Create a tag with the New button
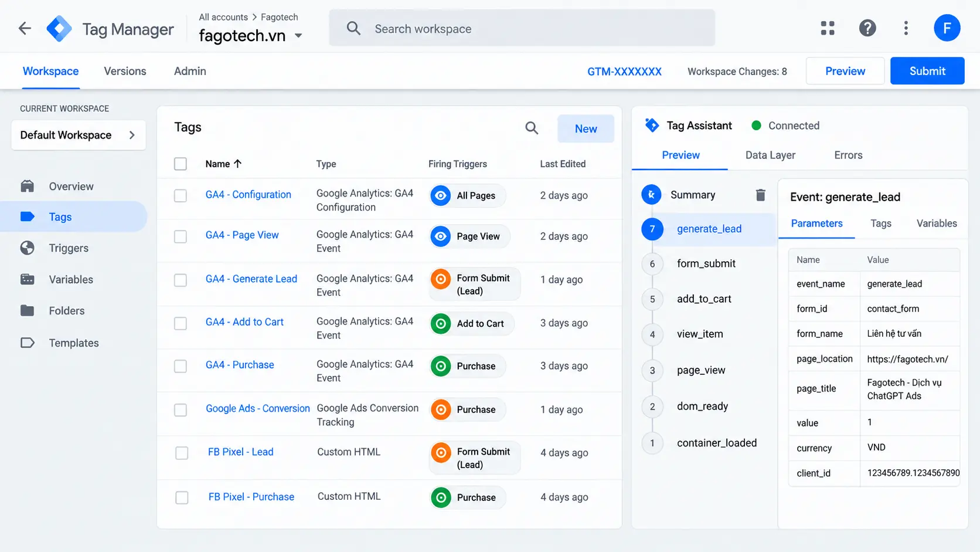The width and height of the screenshot is (980, 552). [586, 128]
